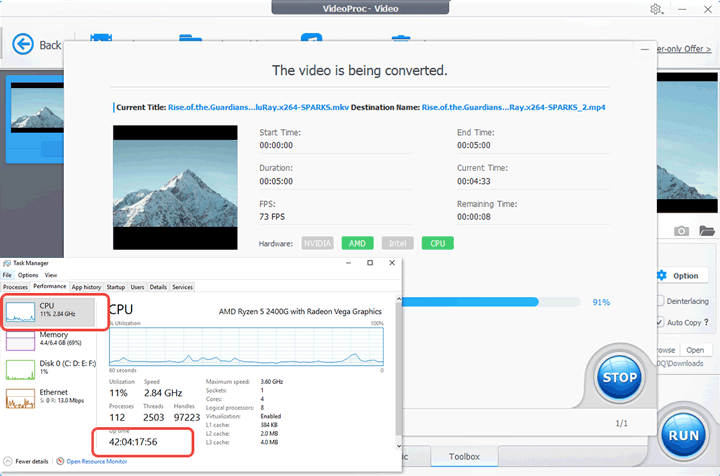Toggle AMD hardware acceleration badge
720x476 pixels.
357,243
